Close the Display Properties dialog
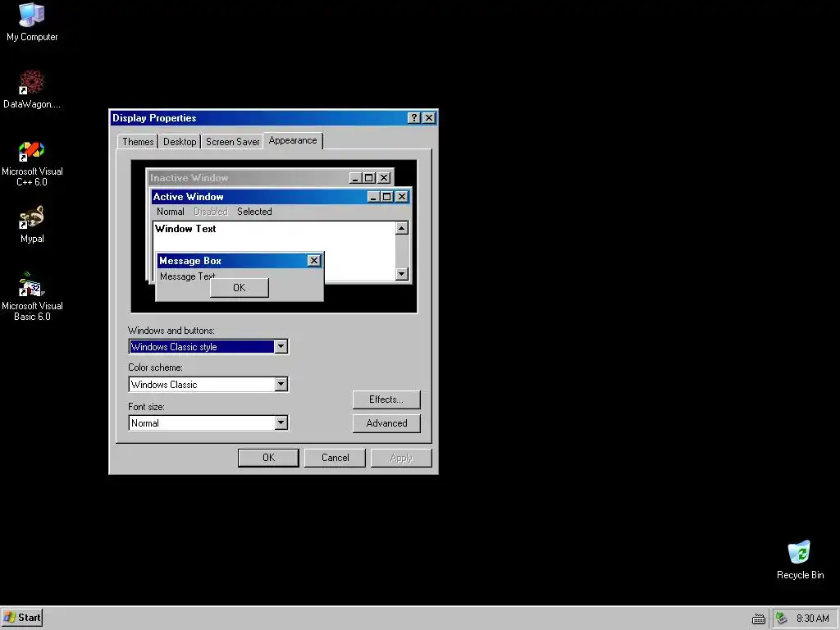Image resolution: width=840 pixels, height=630 pixels. (428, 118)
